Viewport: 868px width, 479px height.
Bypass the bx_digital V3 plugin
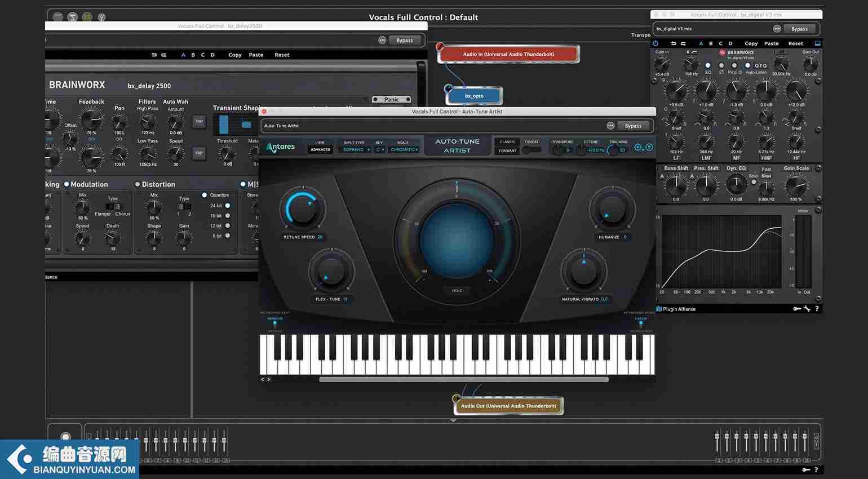coord(799,29)
